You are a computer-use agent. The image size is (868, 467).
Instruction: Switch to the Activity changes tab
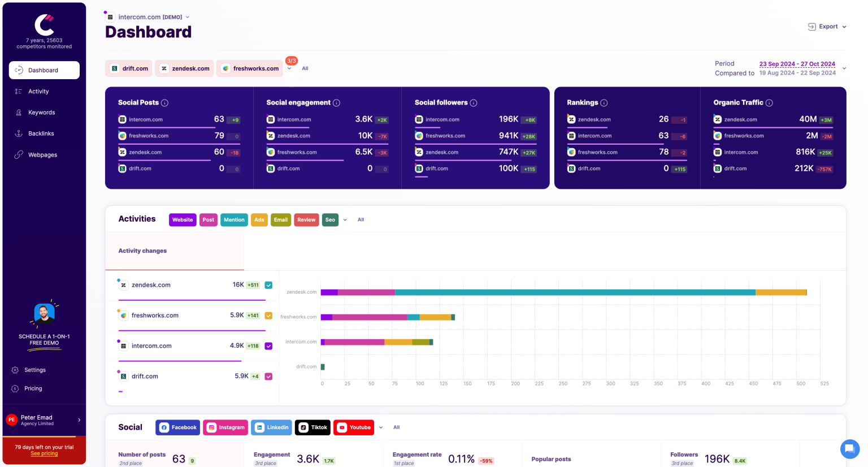point(142,250)
